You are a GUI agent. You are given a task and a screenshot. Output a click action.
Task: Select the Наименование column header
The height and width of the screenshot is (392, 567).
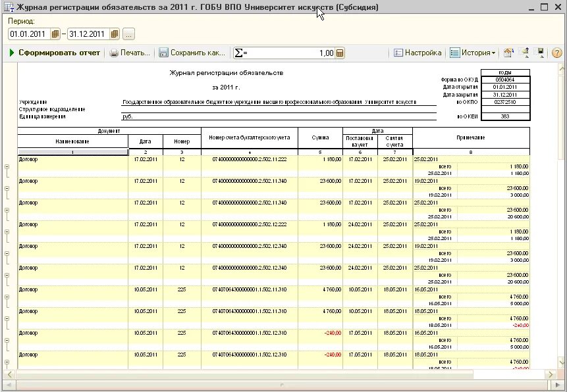pyautogui.click(x=72, y=140)
